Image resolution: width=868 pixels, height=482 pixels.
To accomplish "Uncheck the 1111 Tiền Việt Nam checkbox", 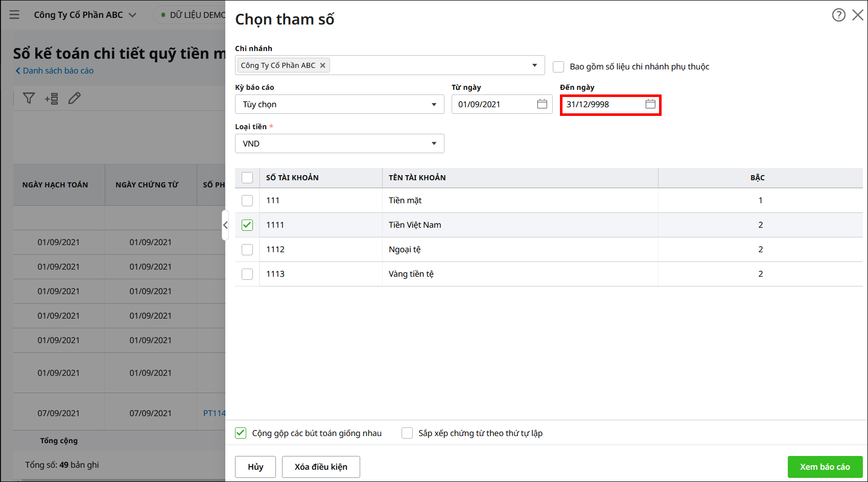I will [x=247, y=225].
